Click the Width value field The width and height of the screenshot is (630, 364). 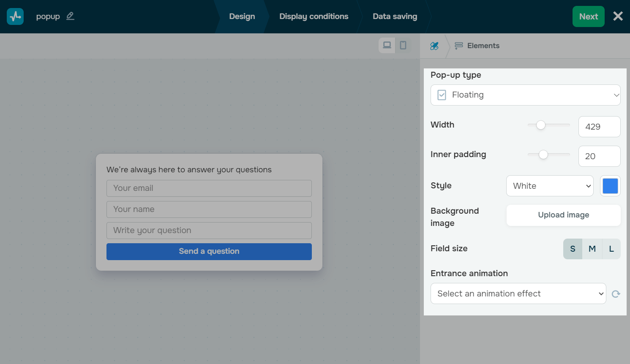pyautogui.click(x=599, y=127)
